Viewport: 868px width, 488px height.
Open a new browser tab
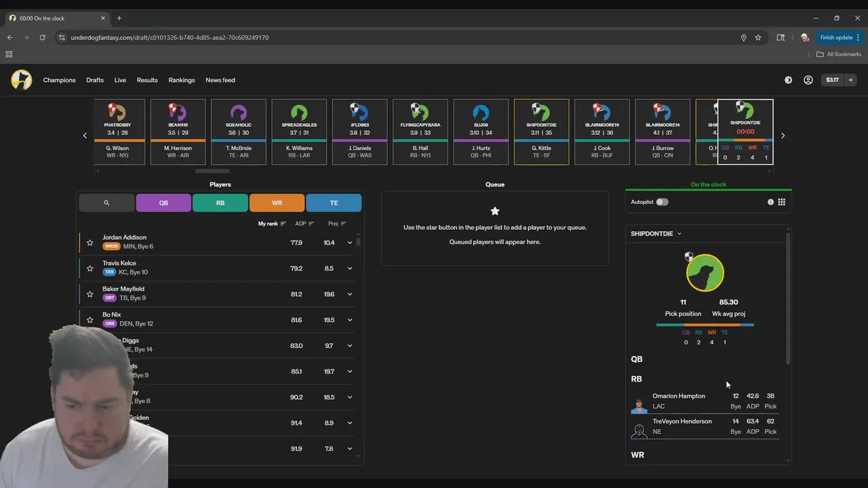(119, 18)
